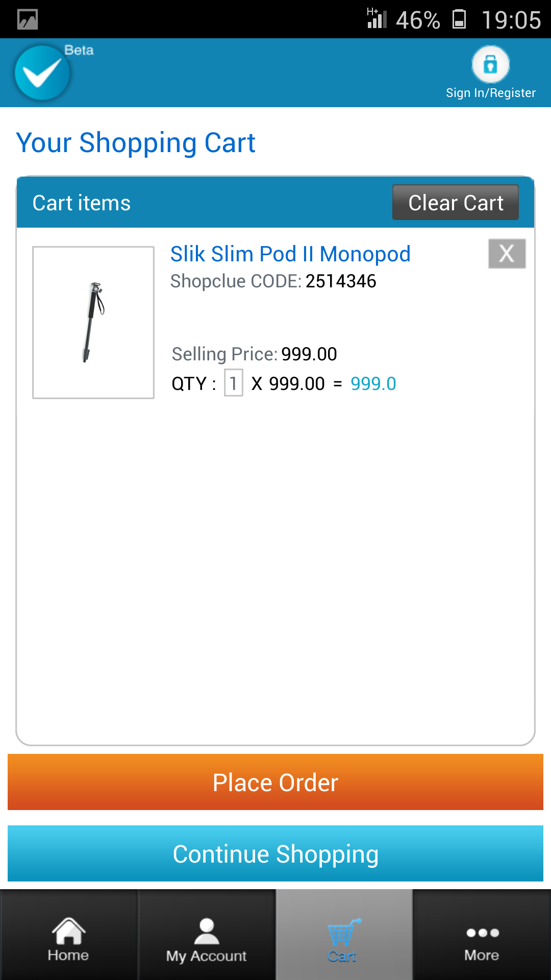This screenshot has height=980, width=551.
Task: Open Slik Slim Pod II Monopod link
Action: 290,254
